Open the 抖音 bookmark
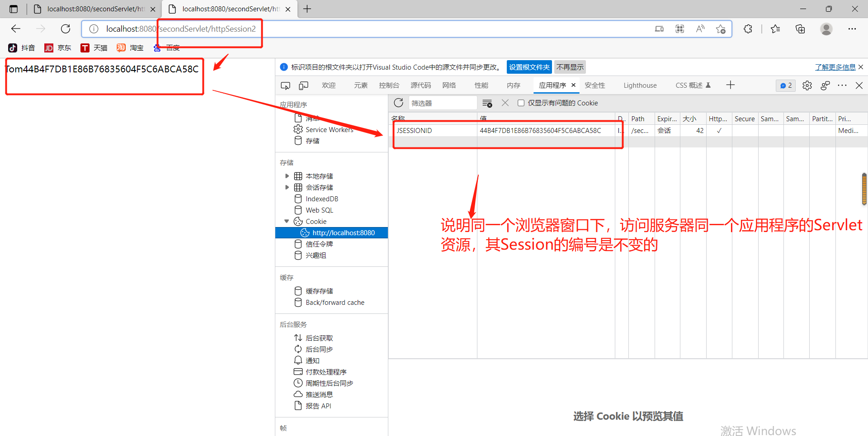868x436 pixels. pos(22,48)
